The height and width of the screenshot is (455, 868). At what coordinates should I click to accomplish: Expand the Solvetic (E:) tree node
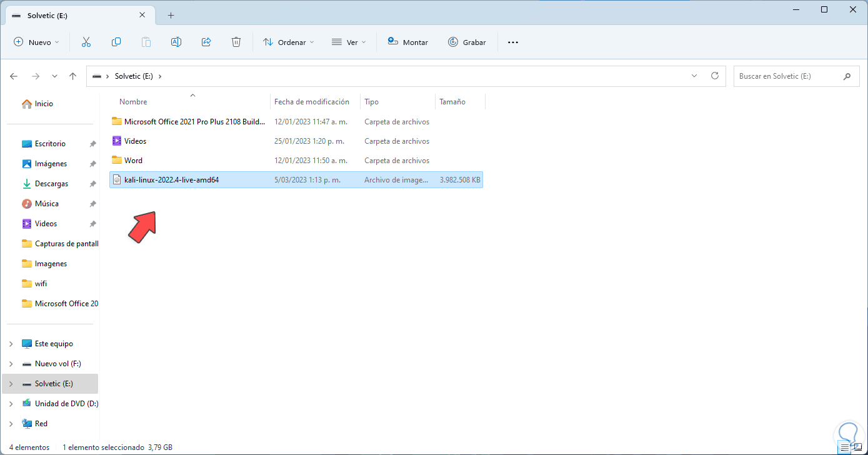tap(11, 384)
